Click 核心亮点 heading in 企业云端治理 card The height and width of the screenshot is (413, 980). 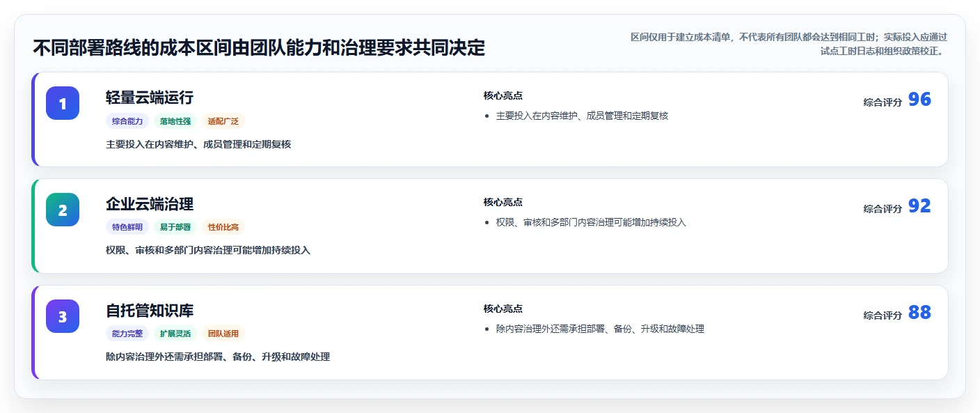(503, 202)
